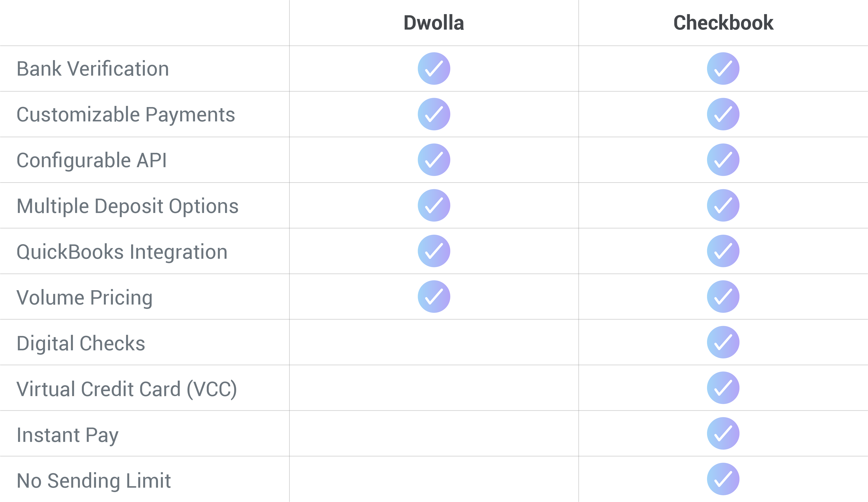Click Checkbook's Virtual Credit Card checkmark
Image resolution: width=868 pixels, height=502 pixels.
[x=723, y=388]
